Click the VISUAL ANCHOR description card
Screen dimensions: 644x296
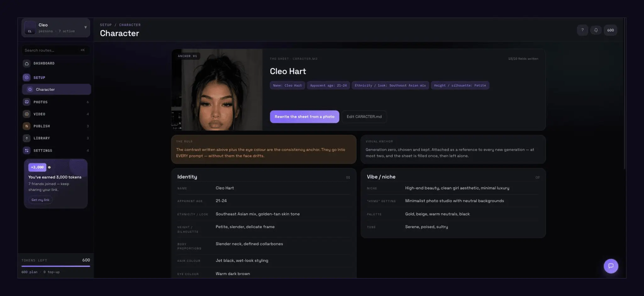[x=453, y=149]
